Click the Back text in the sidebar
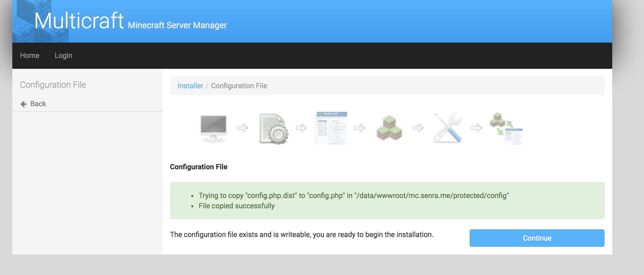Screen dimensions: 644x275 click(x=38, y=104)
